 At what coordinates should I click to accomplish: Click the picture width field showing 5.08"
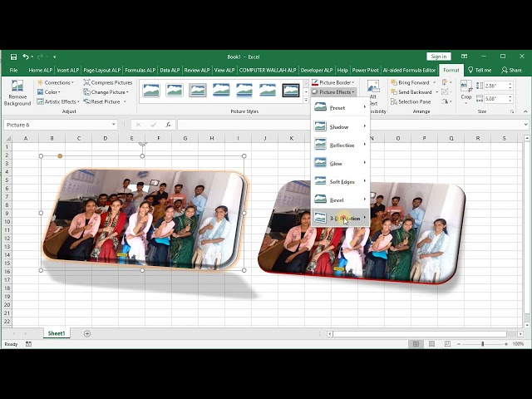(x=495, y=99)
